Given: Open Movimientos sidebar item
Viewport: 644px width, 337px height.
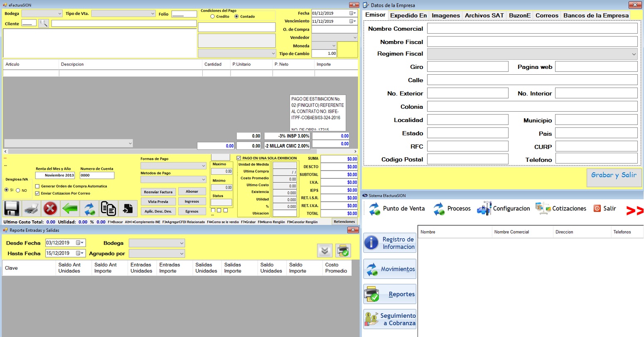Looking at the screenshot, I should coord(390,269).
